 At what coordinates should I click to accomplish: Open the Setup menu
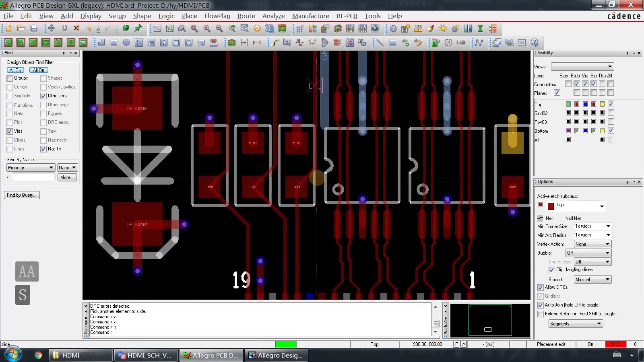(117, 16)
